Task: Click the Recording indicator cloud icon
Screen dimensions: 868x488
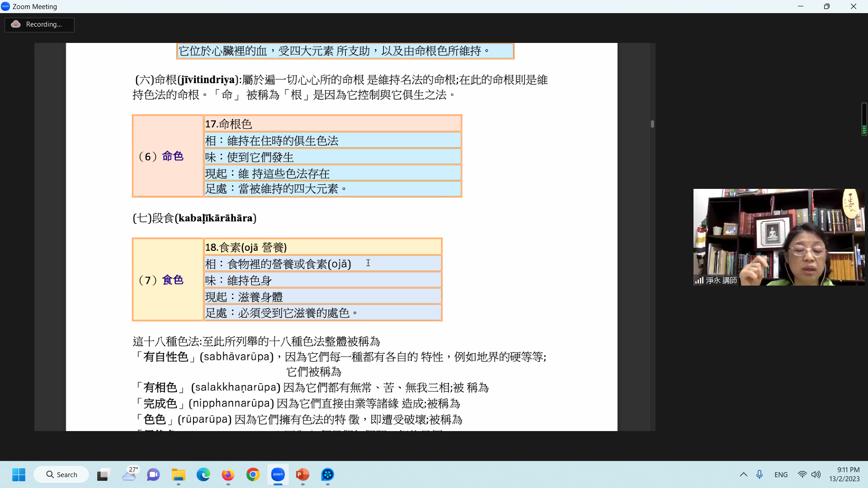Action: [x=16, y=24]
